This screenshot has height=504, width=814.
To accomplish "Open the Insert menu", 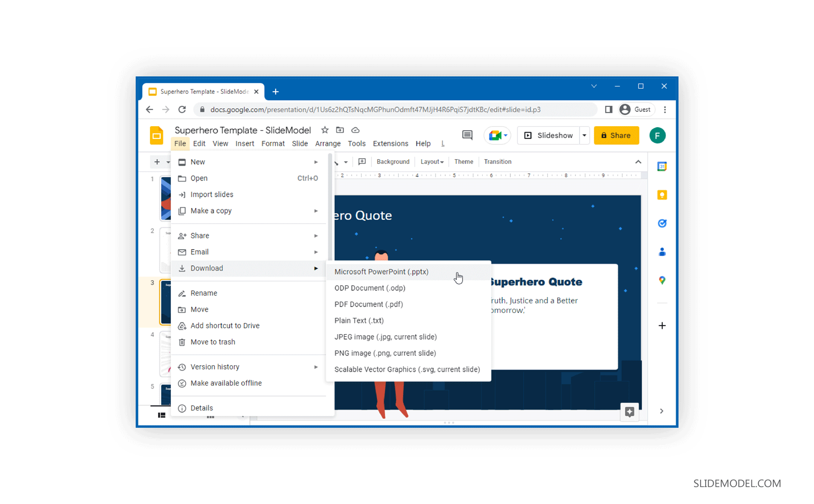I will click(245, 143).
